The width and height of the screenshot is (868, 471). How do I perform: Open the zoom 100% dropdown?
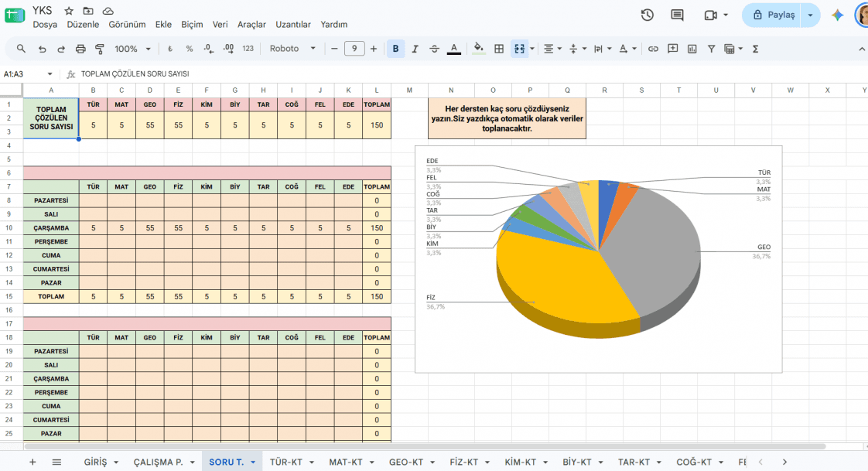pyautogui.click(x=132, y=49)
